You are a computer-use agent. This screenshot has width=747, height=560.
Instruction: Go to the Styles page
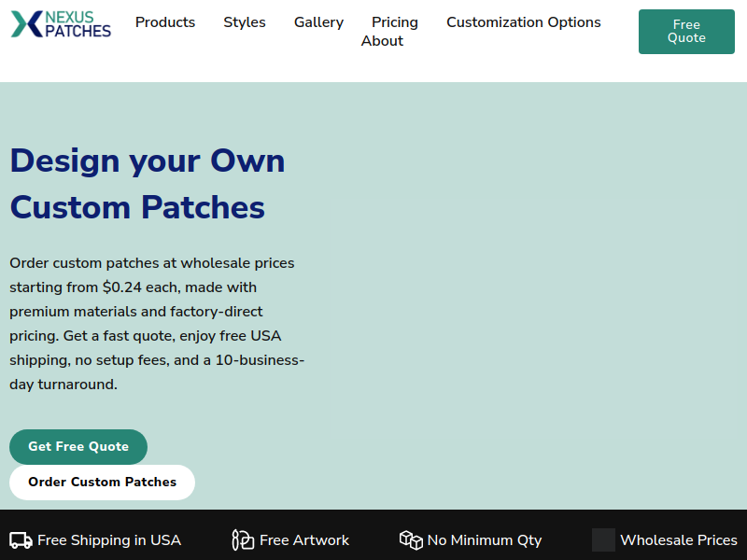click(245, 22)
